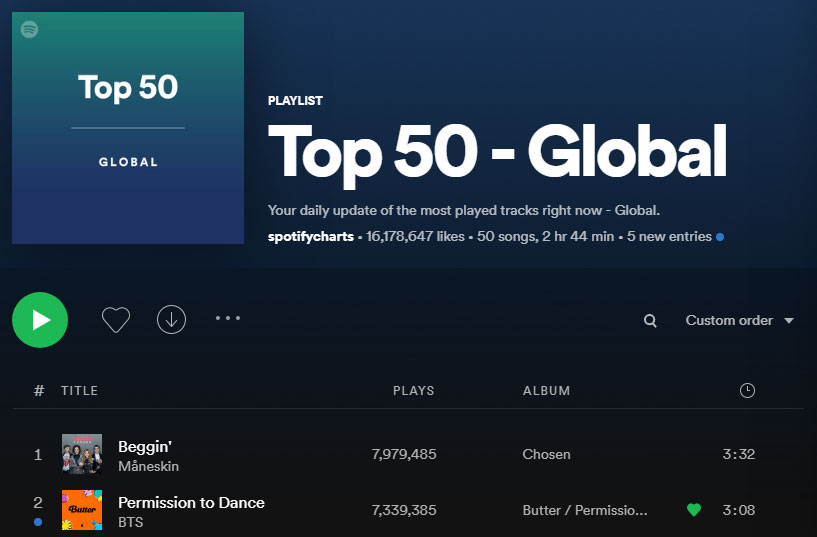
Task: Click the Butter album artwork thumbnail
Action: [x=82, y=510]
